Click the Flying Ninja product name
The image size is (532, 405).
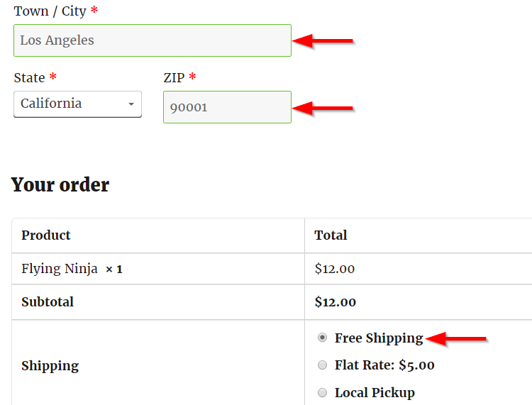[x=60, y=269]
